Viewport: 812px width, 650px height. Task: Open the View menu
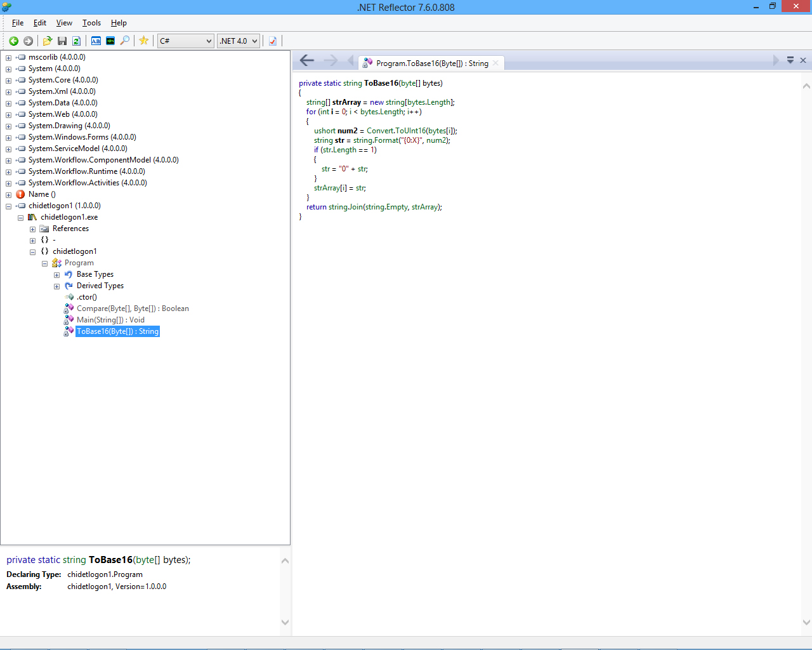pyautogui.click(x=64, y=23)
